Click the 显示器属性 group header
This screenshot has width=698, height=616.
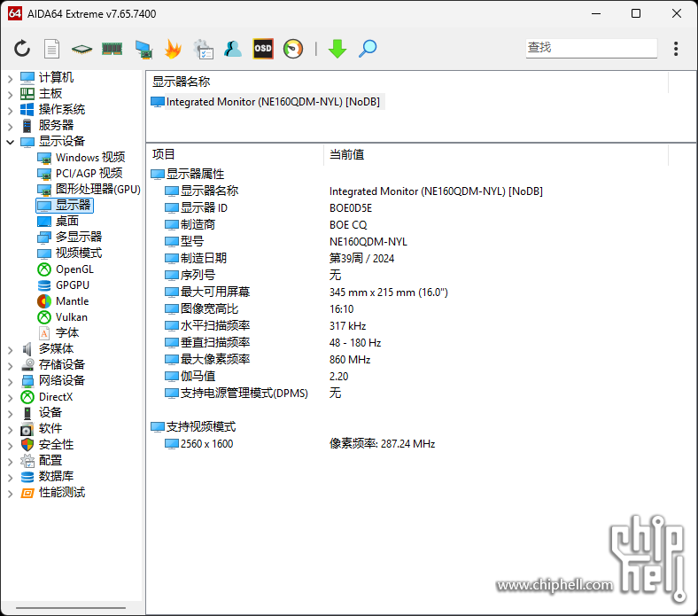195,174
